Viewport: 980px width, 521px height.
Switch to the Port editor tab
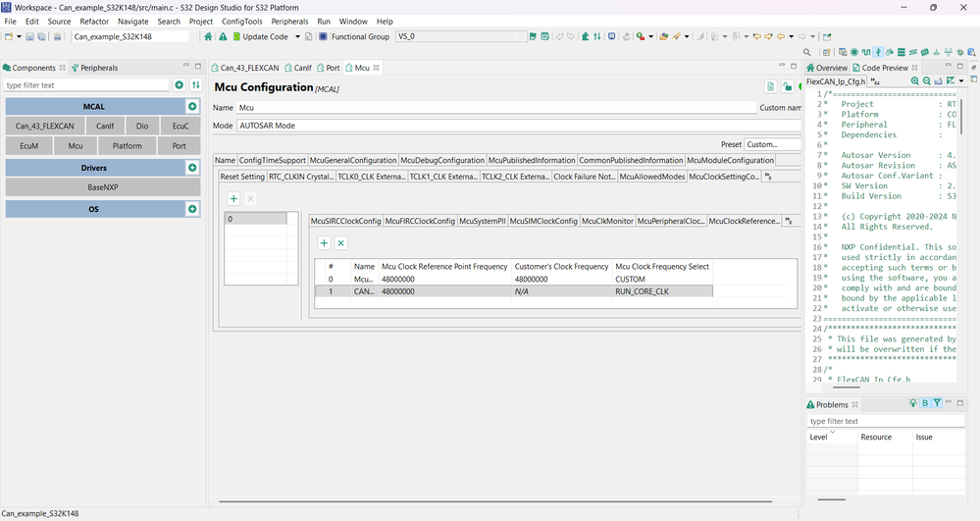coord(328,68)
